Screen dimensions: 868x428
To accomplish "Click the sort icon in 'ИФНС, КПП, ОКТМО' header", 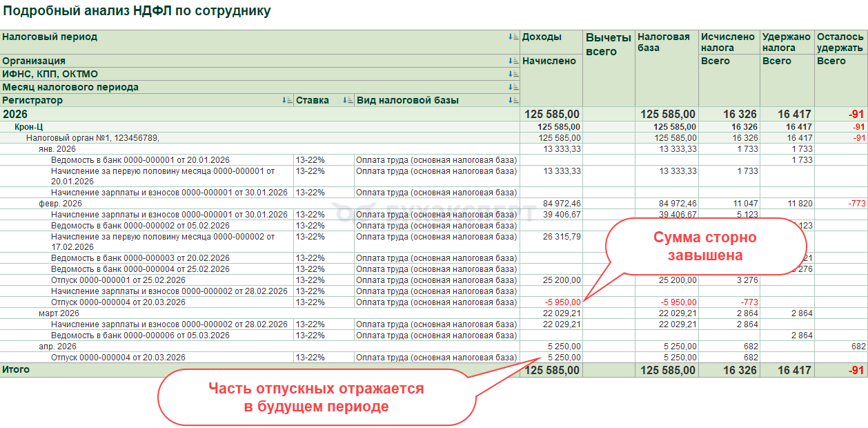I will tap(513, 74).
